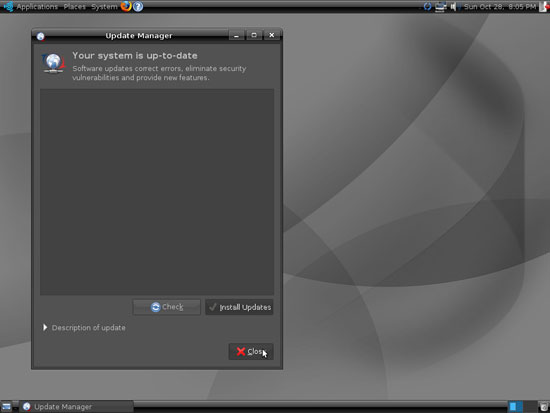Click the update notifier tray icon
550x413 pixels.
[427, 6]
